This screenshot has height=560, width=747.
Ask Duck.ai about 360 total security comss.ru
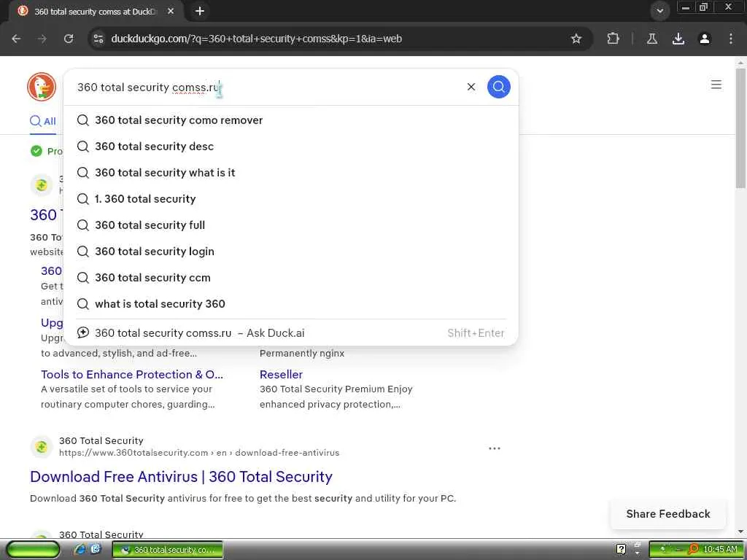290,332
